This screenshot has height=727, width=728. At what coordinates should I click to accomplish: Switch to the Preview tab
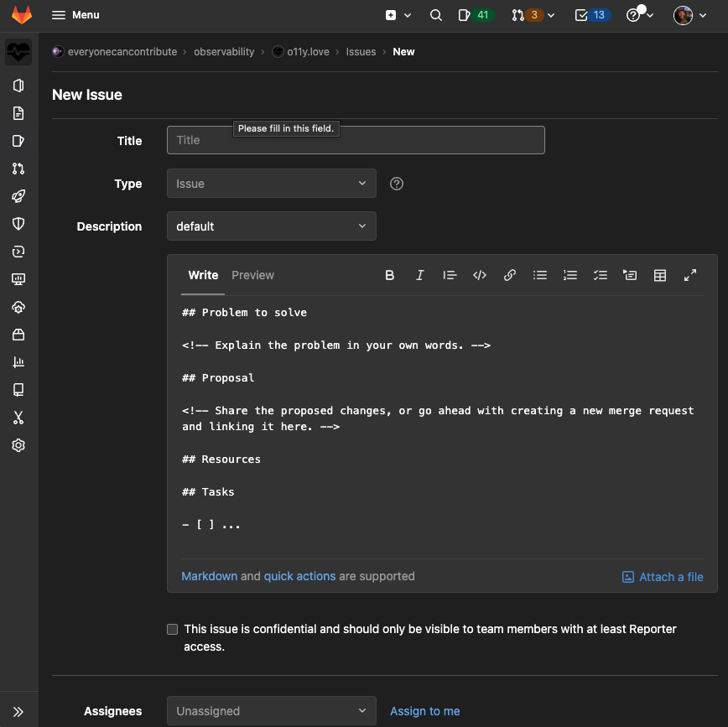click(x=252, y=275)
